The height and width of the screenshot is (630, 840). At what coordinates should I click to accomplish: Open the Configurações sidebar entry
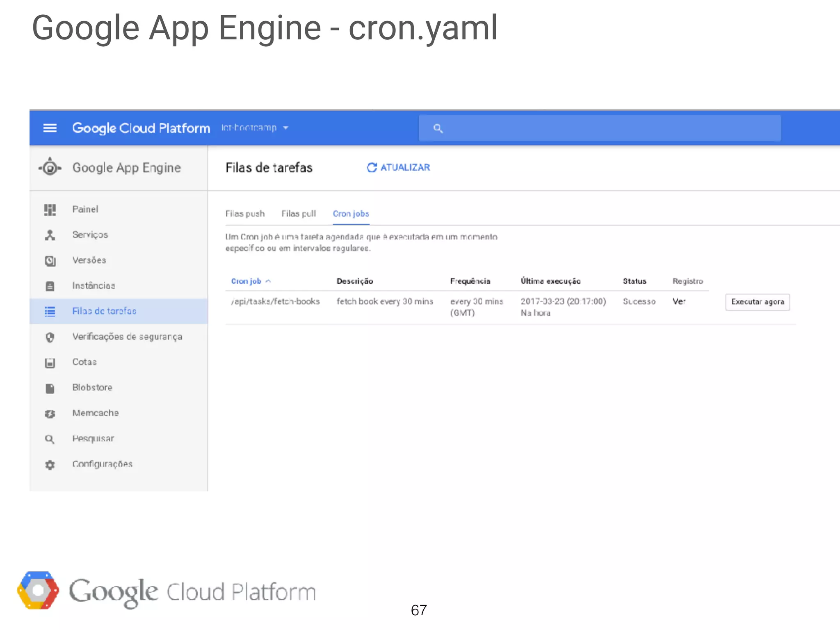point(103,464)
